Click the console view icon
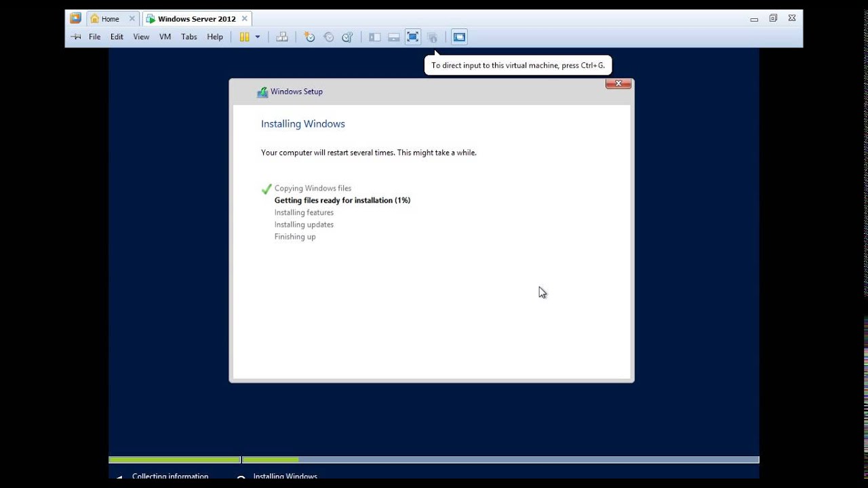This screenshot has width=868, height=488. [459, 37]
